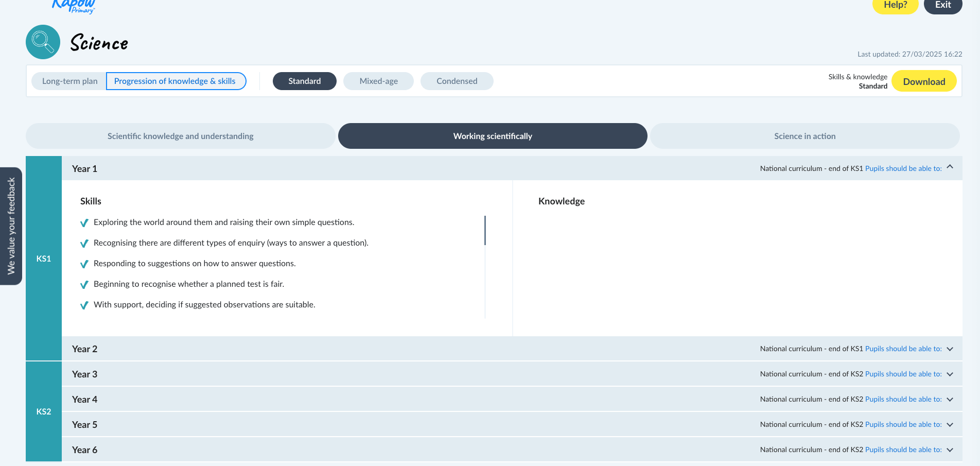This screenshot has width=980, height=466.
Task: Expand the Year 4 row chevron
Action: click(950, 400)
